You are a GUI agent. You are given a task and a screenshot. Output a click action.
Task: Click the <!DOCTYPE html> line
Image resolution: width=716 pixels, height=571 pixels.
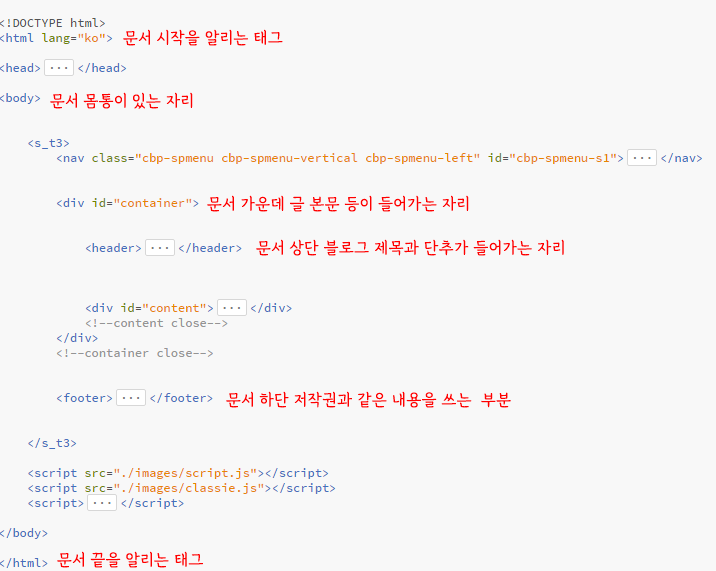click(53, 23)
